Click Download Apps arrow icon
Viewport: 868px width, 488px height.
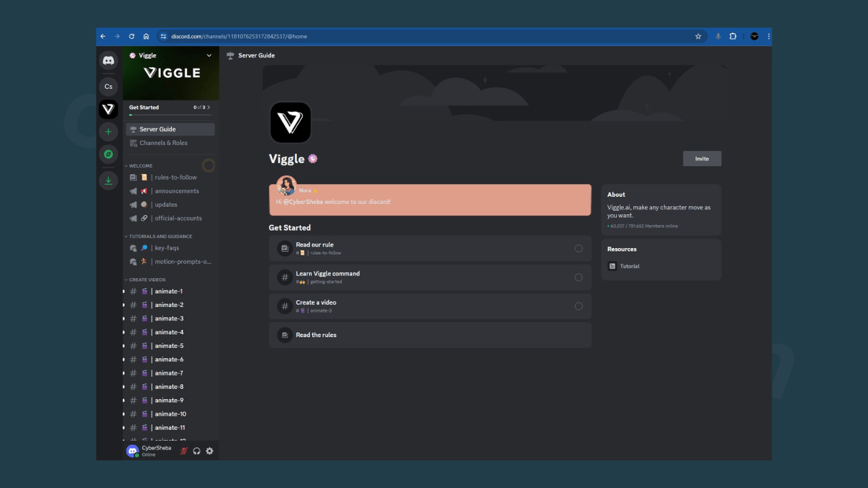tap(108, 180)
